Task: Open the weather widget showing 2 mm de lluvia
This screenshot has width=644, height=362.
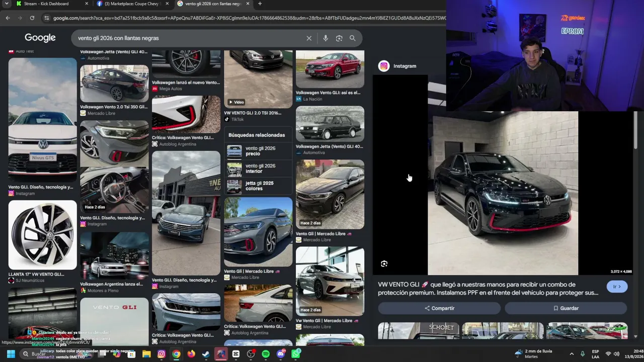Action: (533, 354)
